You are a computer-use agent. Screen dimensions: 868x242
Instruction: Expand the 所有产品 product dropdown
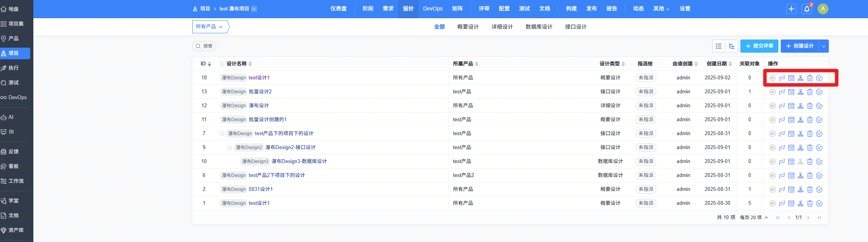pyautogui.click(x=209, y=27)
